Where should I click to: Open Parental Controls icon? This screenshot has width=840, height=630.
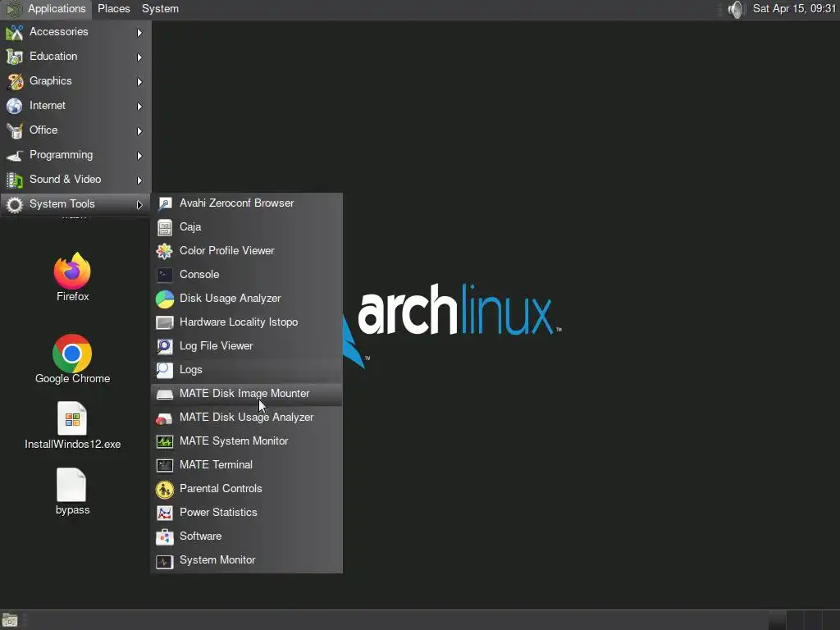tap(164, 489)
